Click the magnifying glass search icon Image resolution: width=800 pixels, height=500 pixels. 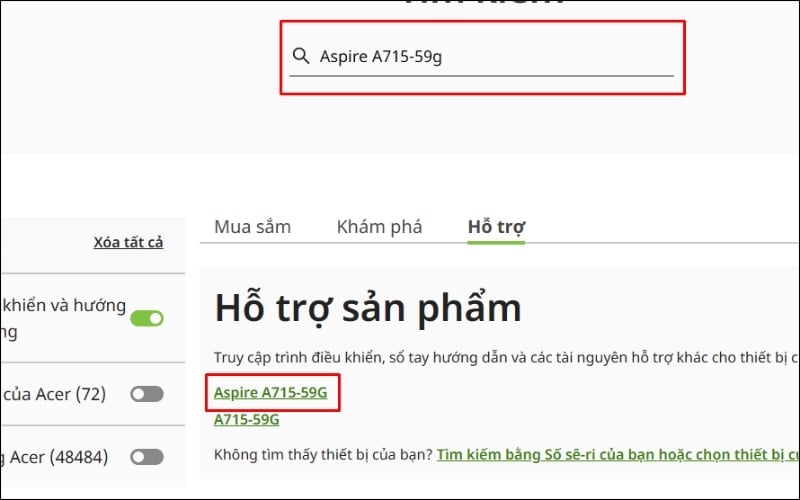click(301, 56)
